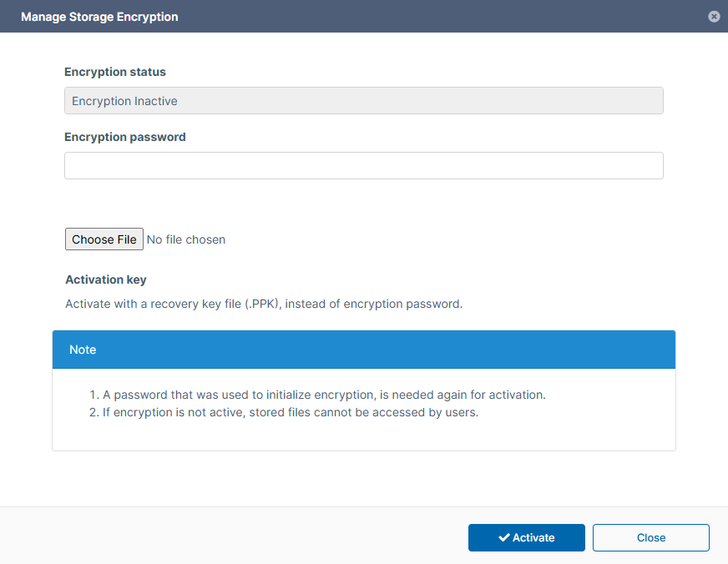Click note two about inaccessible stored files
Viewport: 728px width, 564px height.
point(291,412)
